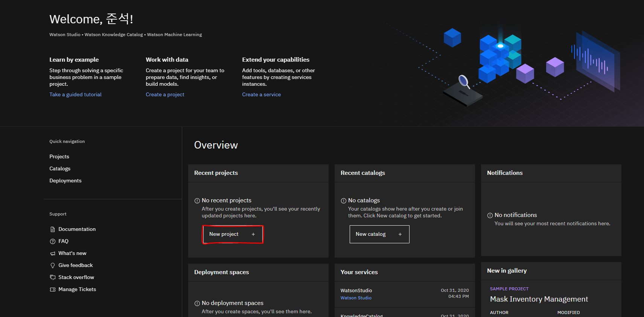Select the WatsonStudio service row
This screenshot has width=644, height=317.
pyautogui.click(x=405, y=294)
